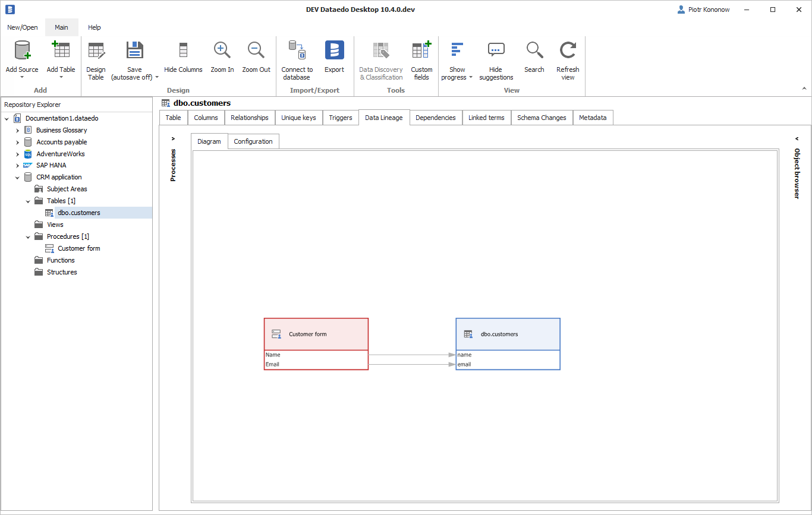Viewport: 812px width, 515px height.
Task: Collapse the CRM application node
Action: [17, 177]
